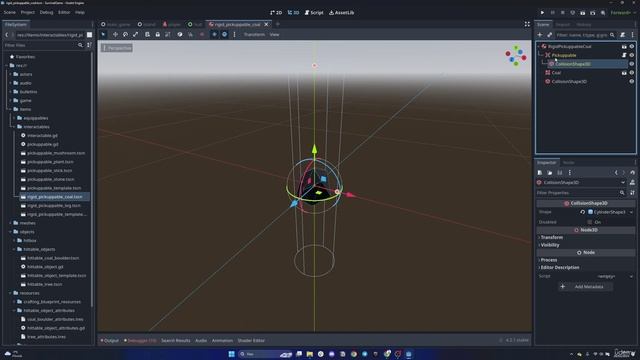Open the viewport toolbar three-dots menu
This screenshot has height=360, width=640.
pyautogui.click(x=234, y=35)
